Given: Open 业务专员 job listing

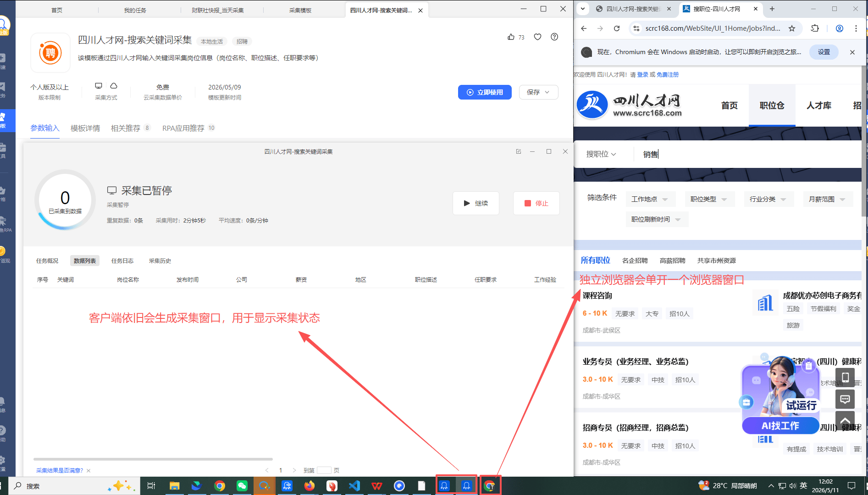Looking at the screenshot, I should [636, 362].
